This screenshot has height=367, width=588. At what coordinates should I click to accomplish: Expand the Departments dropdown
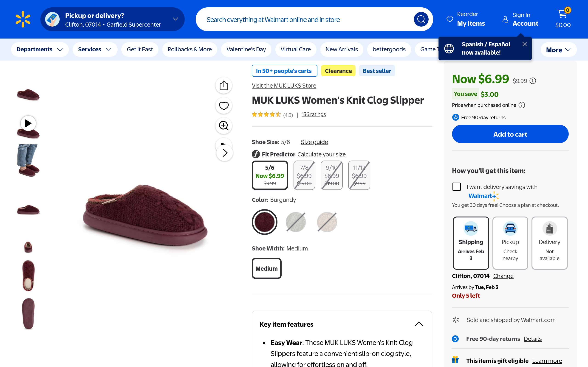[x=40, y=50]
